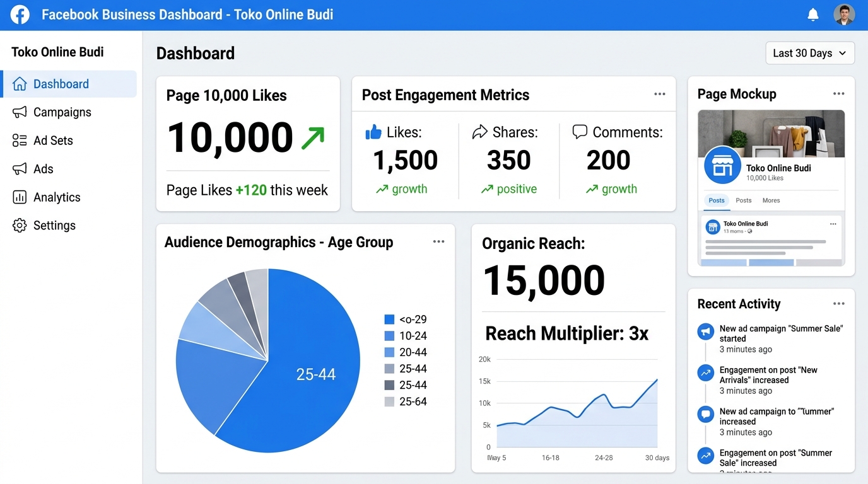The width and height of the screenshot is (868, 484).
Task: Click the Shares arrow icon
Action: click(x=480, y=132)
